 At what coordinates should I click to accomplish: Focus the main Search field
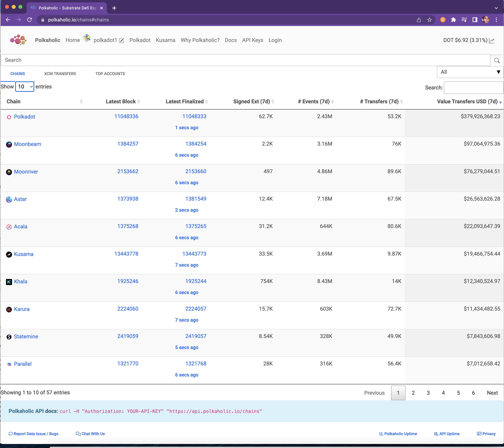(246, 60)
